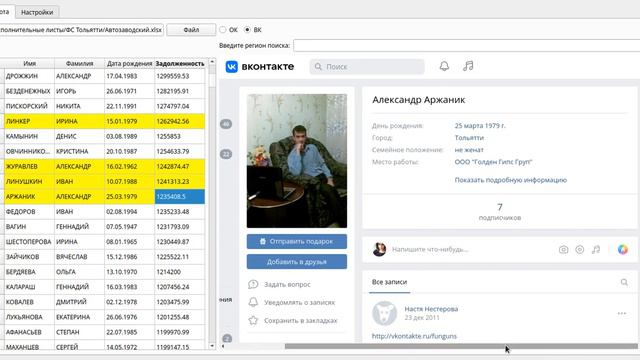Attach music via note icon in post box
Viewport: 640px width, 360px height.
pos(596,249)
